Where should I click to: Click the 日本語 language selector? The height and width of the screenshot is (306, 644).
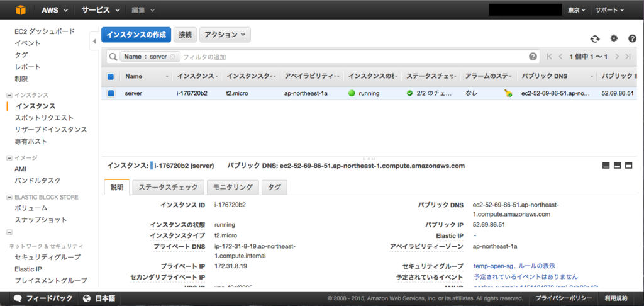pos(99,298)
